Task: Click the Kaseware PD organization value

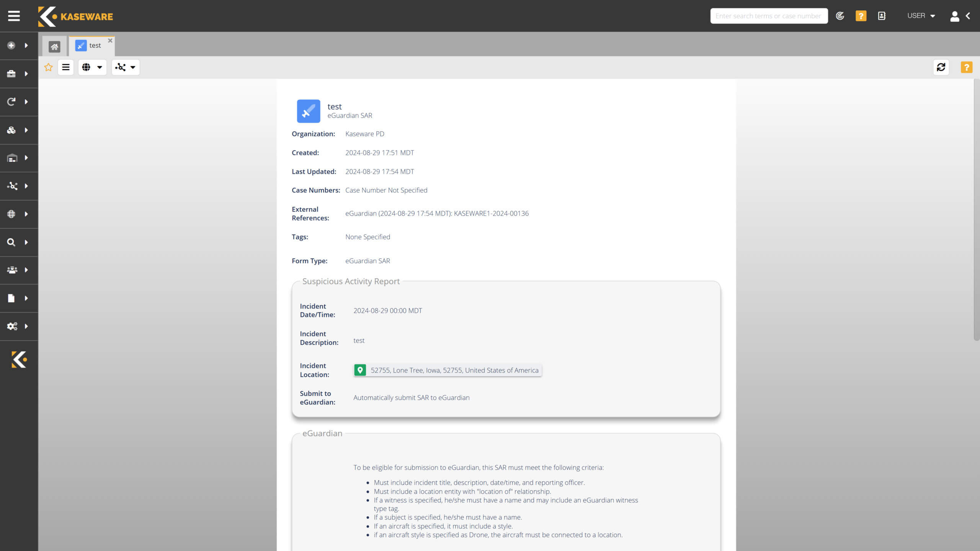Action: coord(364,134)
